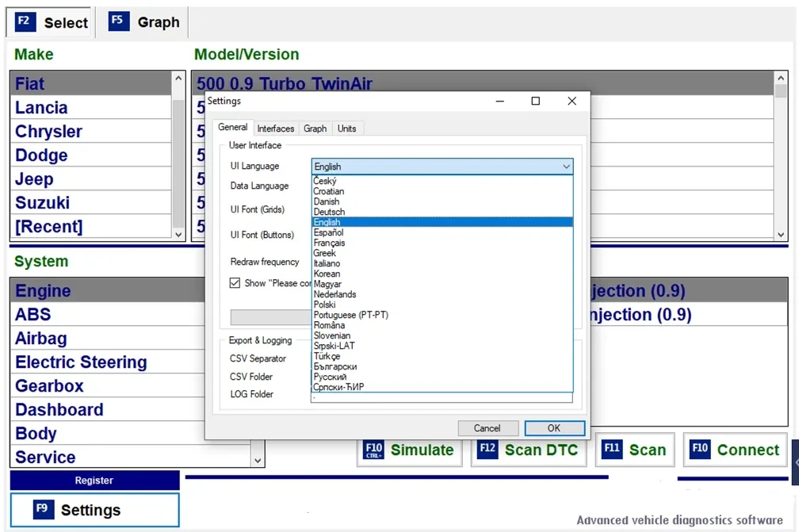Pick Magyar in the UI language list

(x=442, y=284)
